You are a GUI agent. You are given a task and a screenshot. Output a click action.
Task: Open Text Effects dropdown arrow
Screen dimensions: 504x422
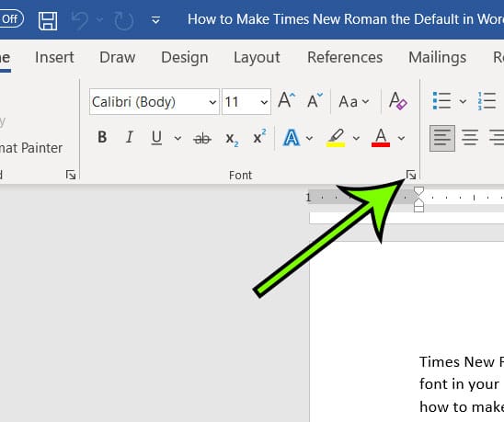pyautogui.click(x=309, y=138)
